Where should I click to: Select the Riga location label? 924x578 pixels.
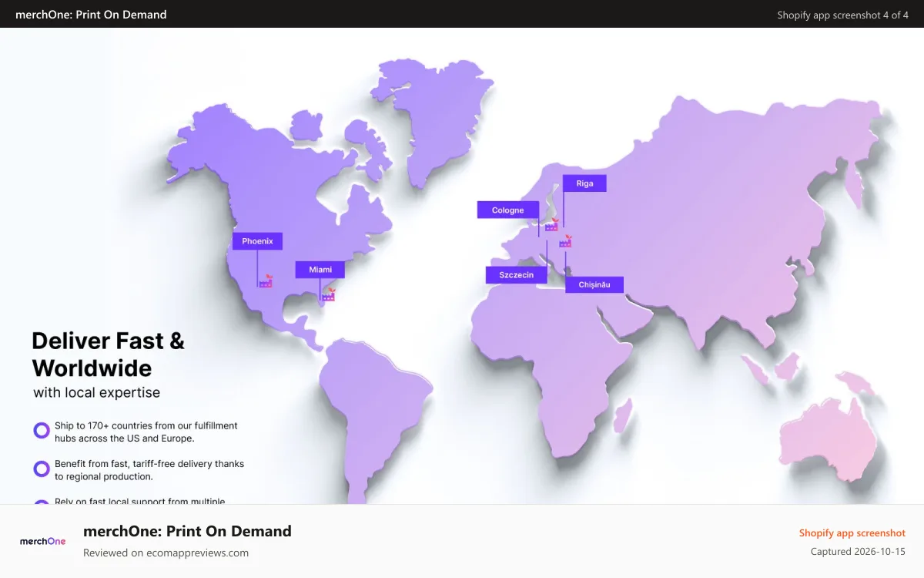pos(584,183)
